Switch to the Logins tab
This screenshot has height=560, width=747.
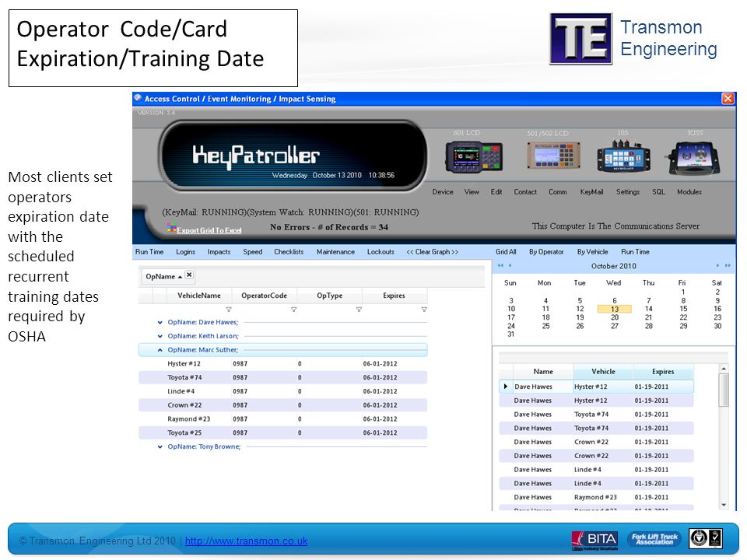[x=185, y=252]
